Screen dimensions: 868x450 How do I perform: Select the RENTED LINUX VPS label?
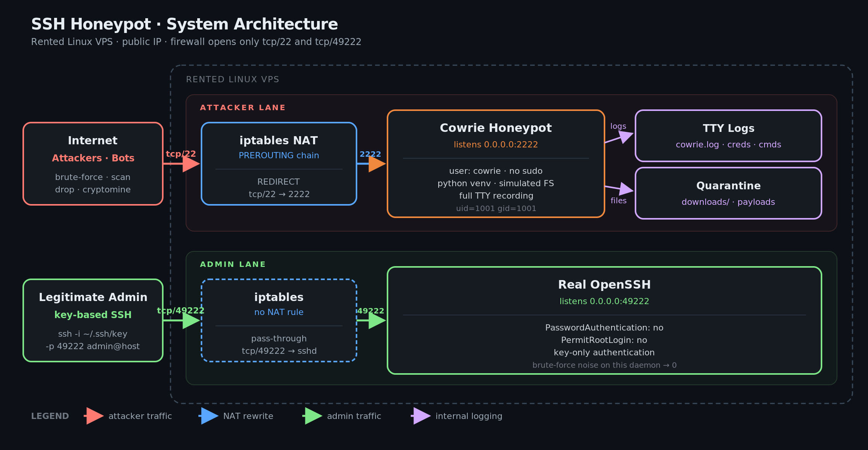232,80
